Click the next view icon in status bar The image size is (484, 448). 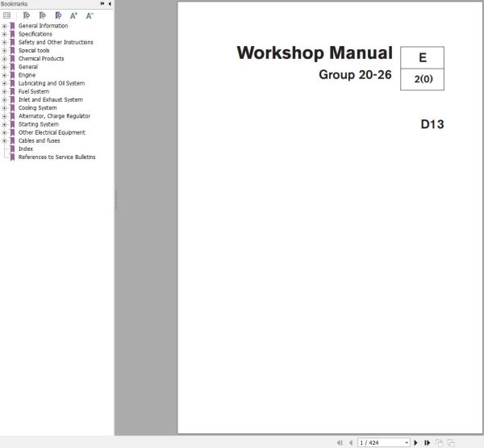pos(451,442)
